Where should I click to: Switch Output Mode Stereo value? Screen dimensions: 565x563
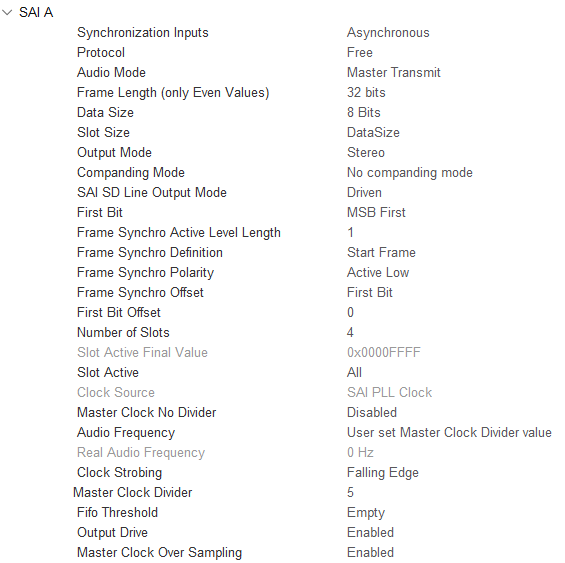coord(366,152)
